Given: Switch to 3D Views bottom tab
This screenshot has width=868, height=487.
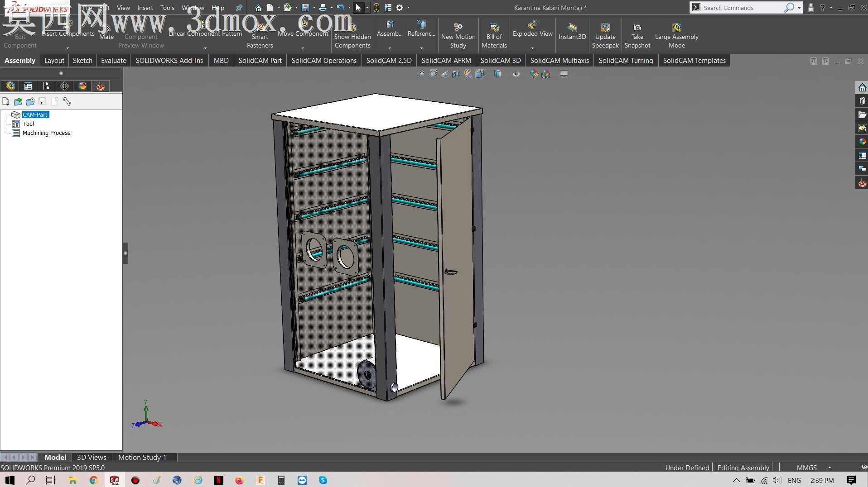Looking at the screenshot, I should click(x=92, y=458).
